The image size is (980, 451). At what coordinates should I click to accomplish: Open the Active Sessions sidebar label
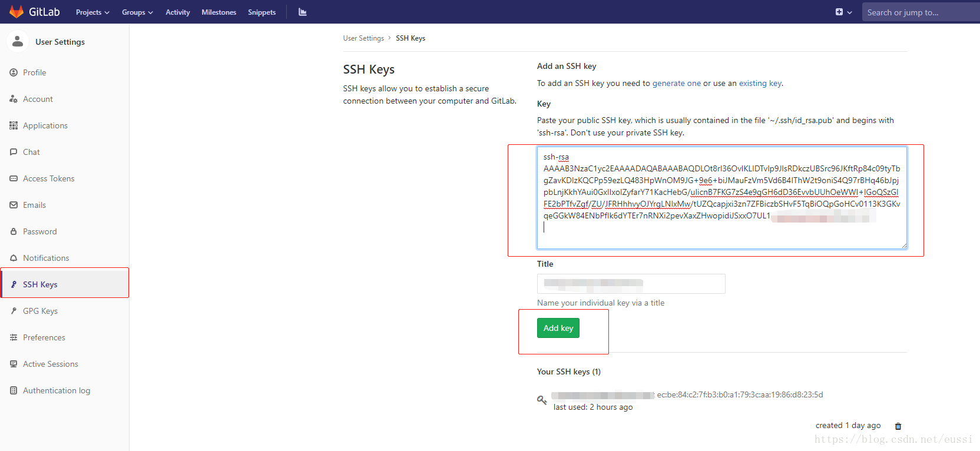pyautogui.click(x=51, y=364)
